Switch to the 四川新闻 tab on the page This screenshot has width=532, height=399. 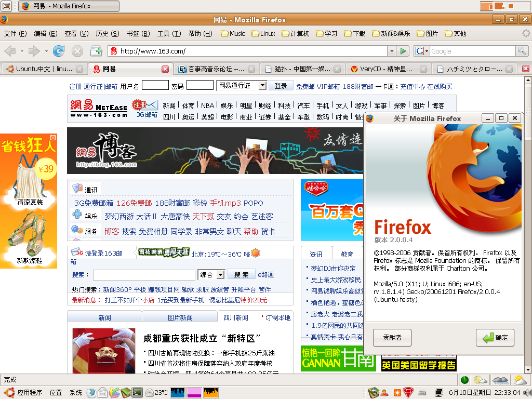click(x=236, y=317)
